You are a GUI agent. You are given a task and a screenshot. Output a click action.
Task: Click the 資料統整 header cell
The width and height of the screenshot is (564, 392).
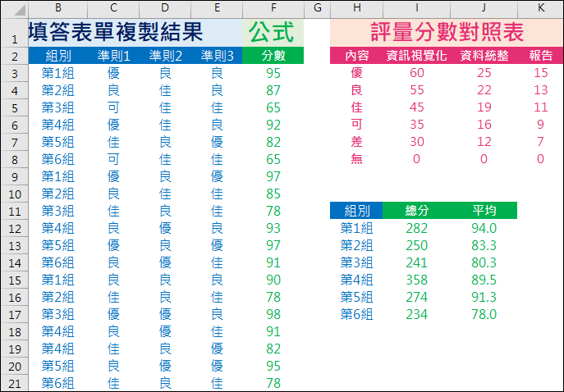point(484,56)
